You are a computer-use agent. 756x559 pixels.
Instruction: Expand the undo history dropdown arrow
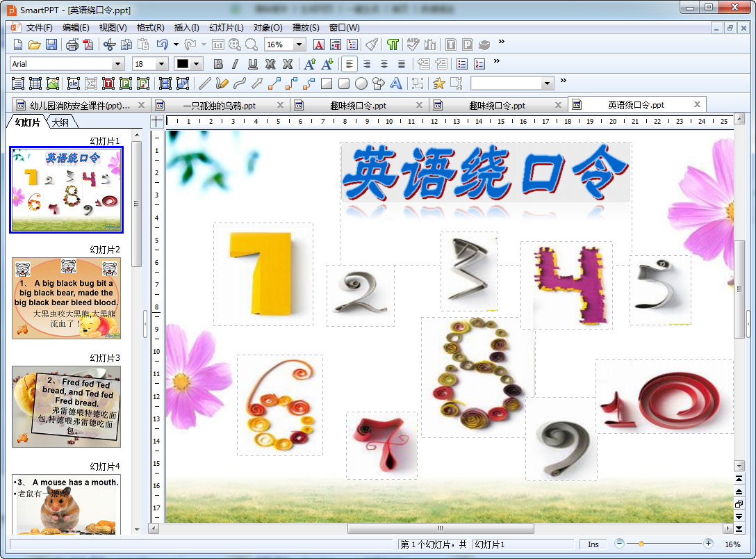pos(176,45)
